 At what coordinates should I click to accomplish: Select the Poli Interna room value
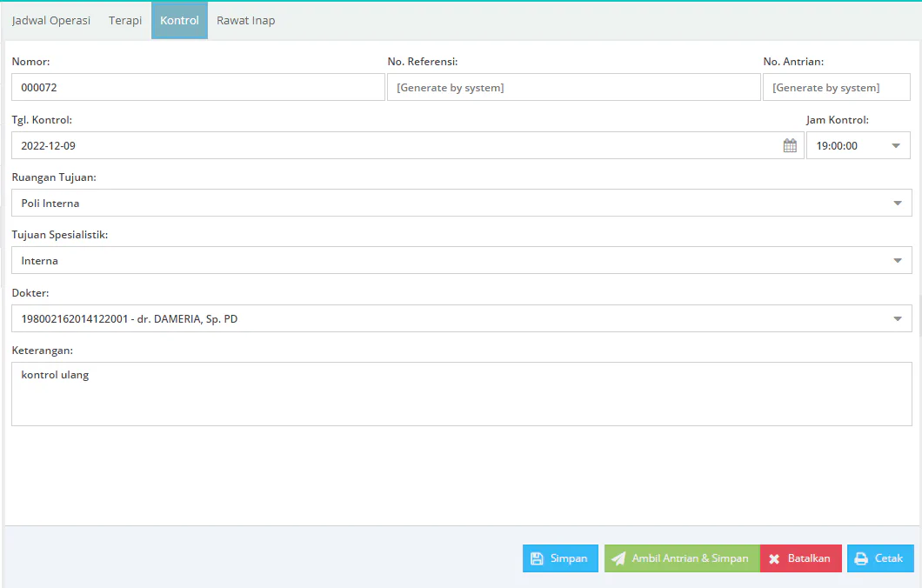[50, 204]
